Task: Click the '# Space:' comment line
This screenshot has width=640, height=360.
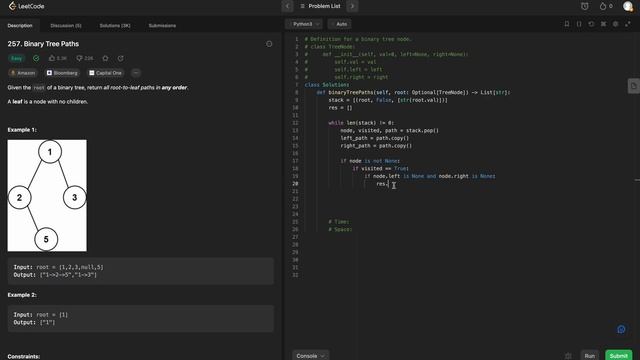Action: click(340, 229)
